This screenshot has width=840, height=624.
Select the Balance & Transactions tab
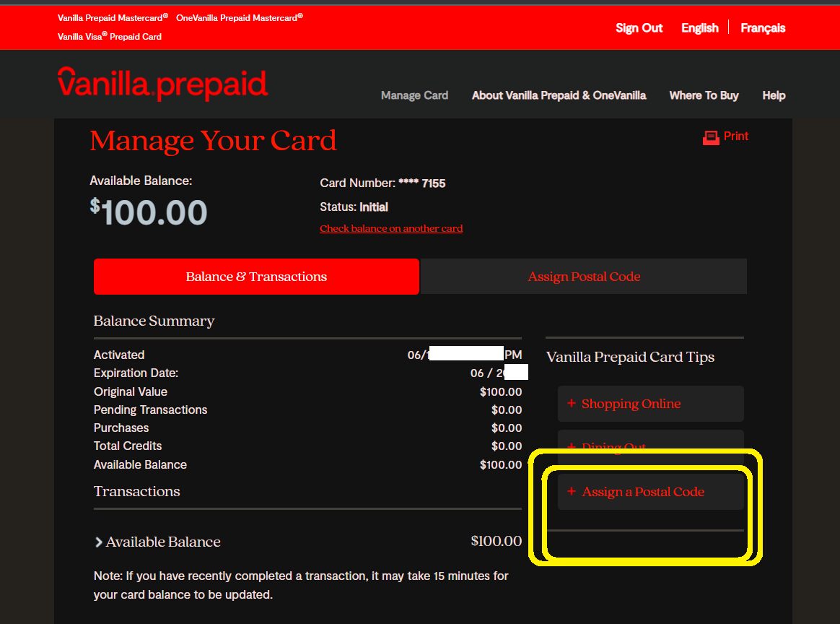[x=256, y=277]
